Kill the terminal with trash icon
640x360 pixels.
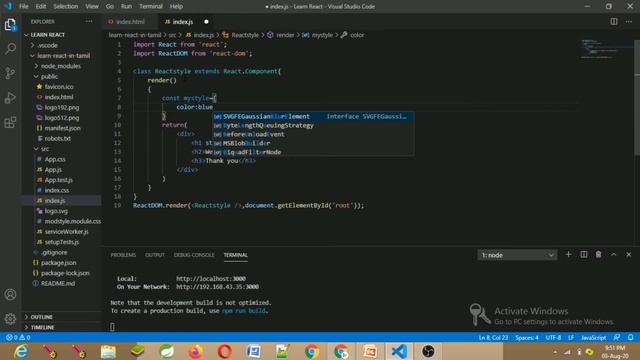[598, 254]
